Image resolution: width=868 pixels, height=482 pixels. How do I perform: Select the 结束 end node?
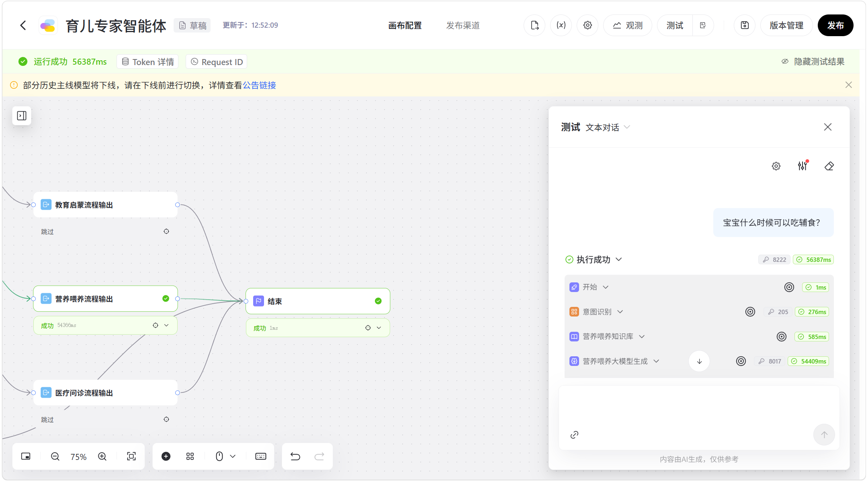[x=318, y=301]
